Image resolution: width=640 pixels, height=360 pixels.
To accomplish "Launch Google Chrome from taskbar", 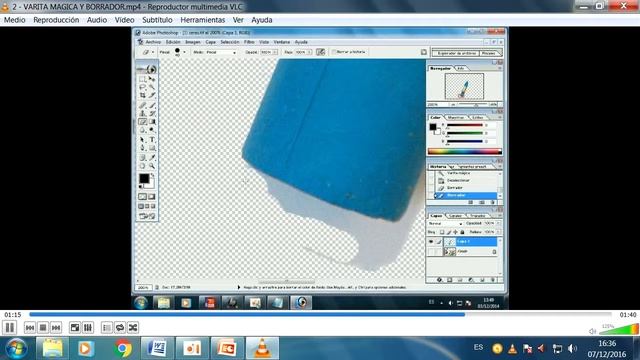I will click(x=122, y=348).
